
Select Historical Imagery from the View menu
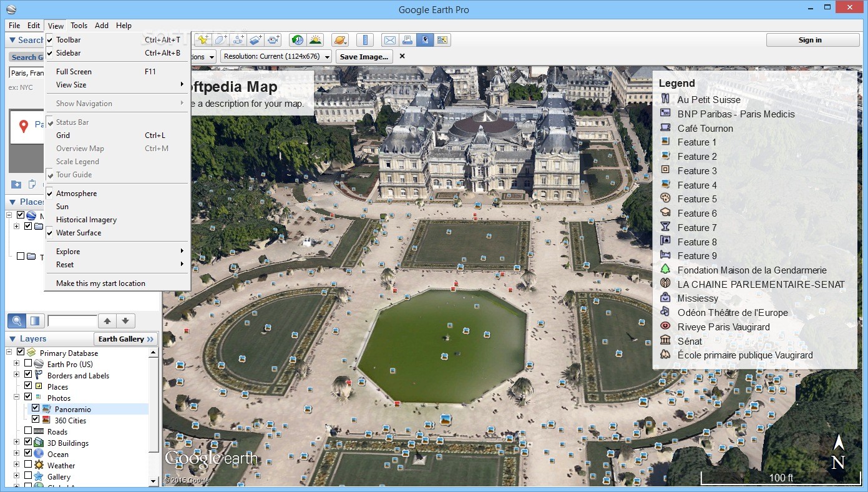[x=118, y=220]
